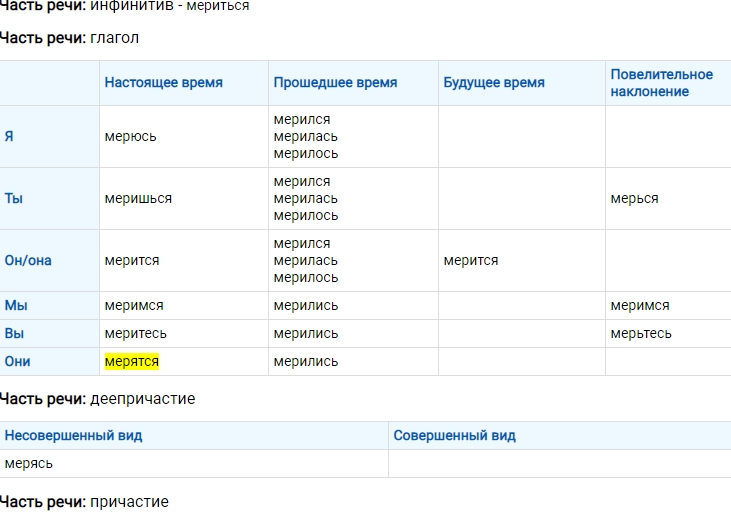Click the word «меришься» in present tense
This screenshot has width=731, height=521.
pos(138,198)
